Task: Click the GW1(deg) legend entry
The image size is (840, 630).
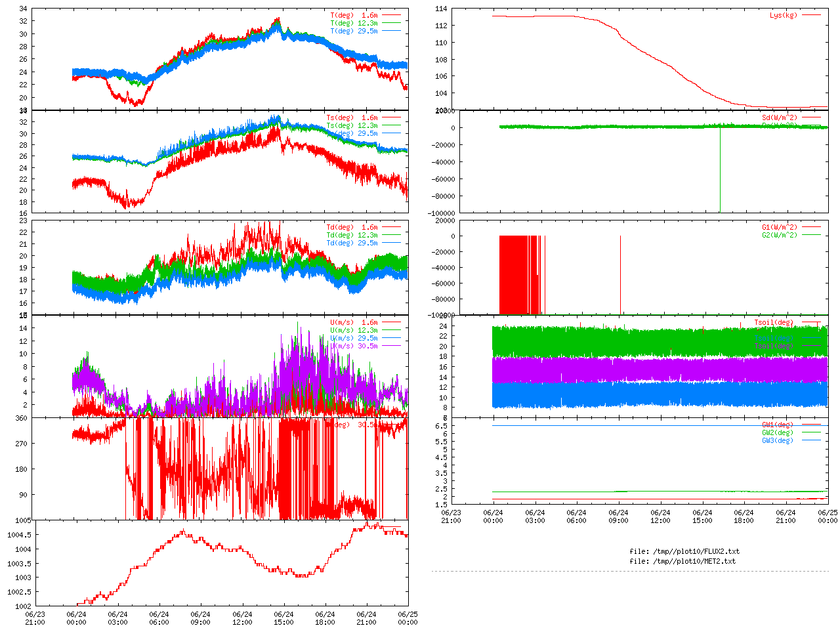Action: coord(777,425)
